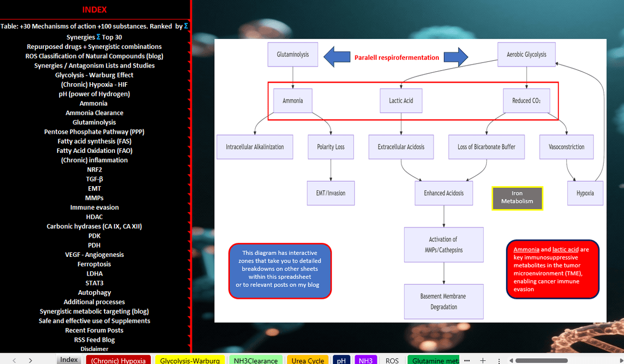This screenshot has height=364, width=624.
Task: Select the Urea Cycle sheet tab
Action: (307, 360)
